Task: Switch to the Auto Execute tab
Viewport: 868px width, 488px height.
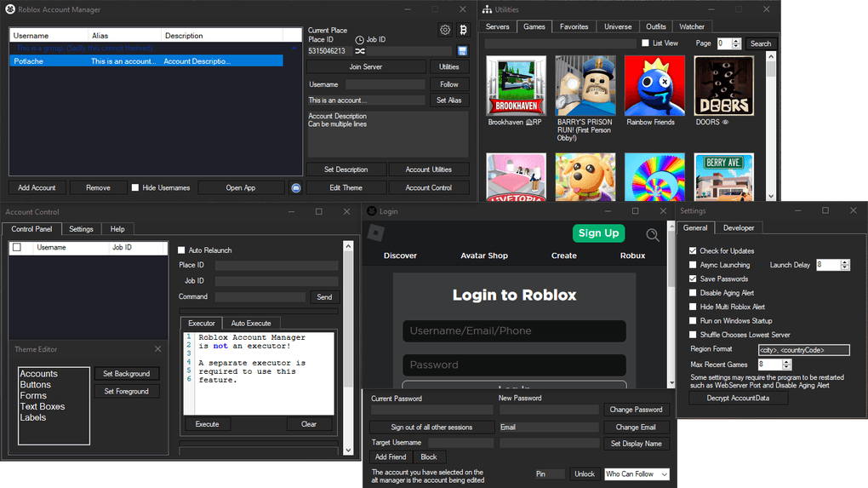Action: 251,324
